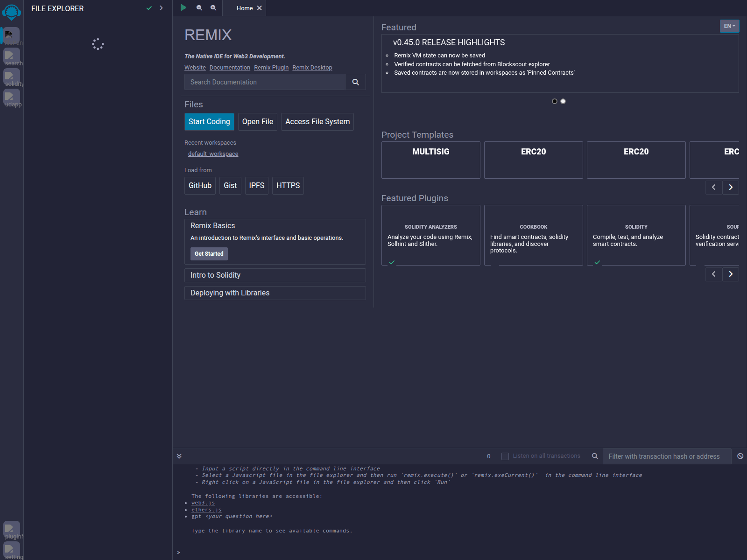The width and height of the screenshot is (747, 560).
Task: Open the search plugin icon
Action: click(12, 56)
